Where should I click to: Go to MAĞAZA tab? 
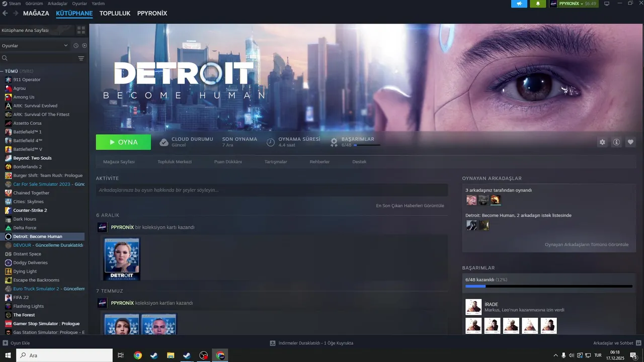click(36, 14)
